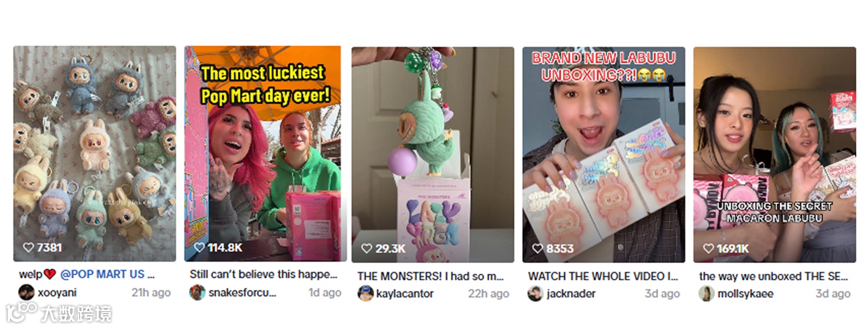
Task: Open xooyani's profile avatar
Action: [x=26, y=293]
